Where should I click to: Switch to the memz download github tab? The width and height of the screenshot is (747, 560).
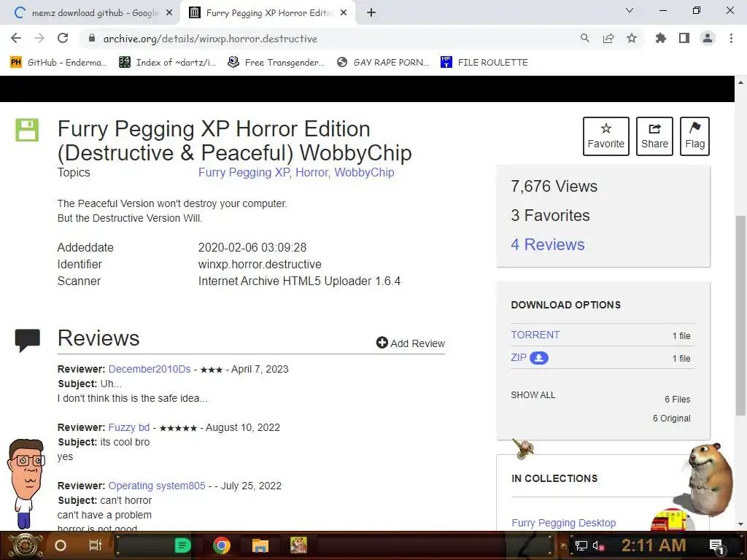point(90,13)
